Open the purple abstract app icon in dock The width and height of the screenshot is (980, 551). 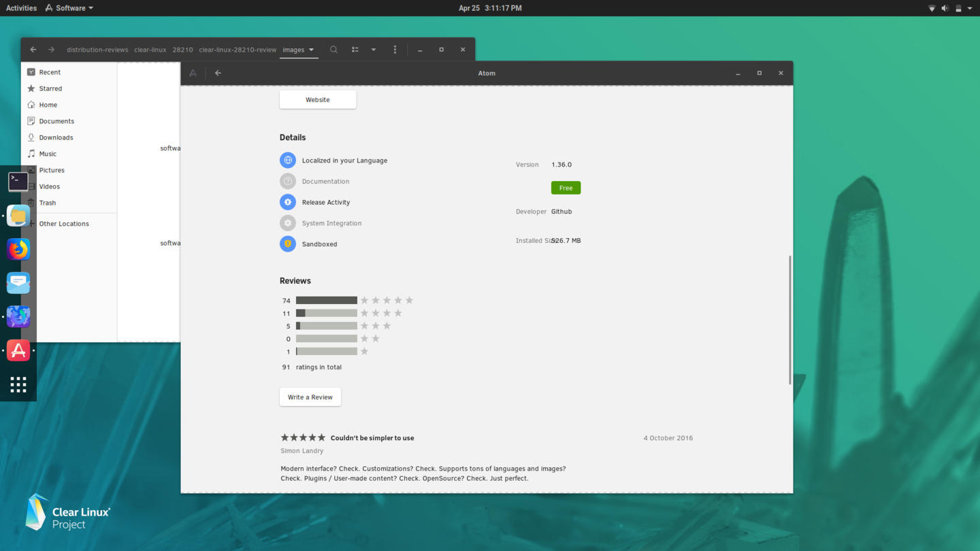18,317
